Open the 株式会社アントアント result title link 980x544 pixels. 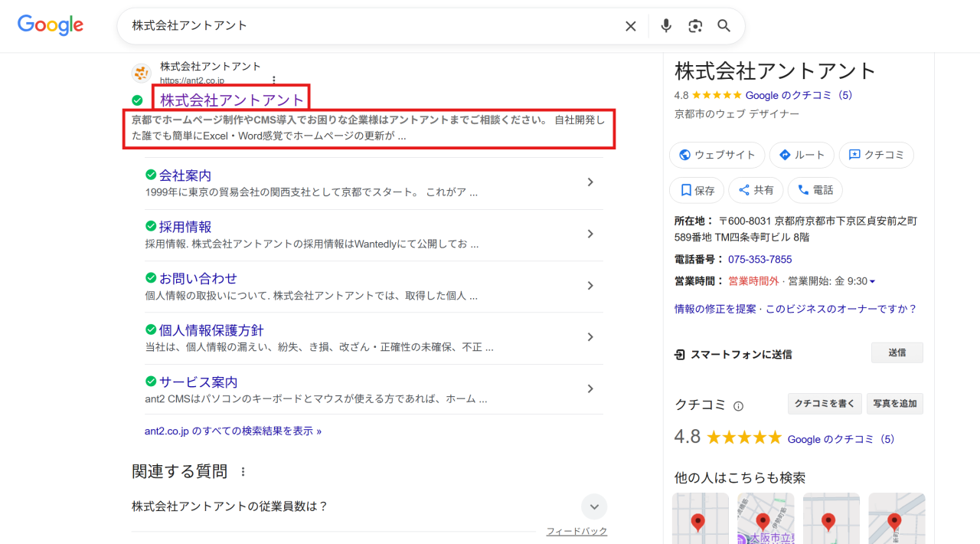point(232,100)
